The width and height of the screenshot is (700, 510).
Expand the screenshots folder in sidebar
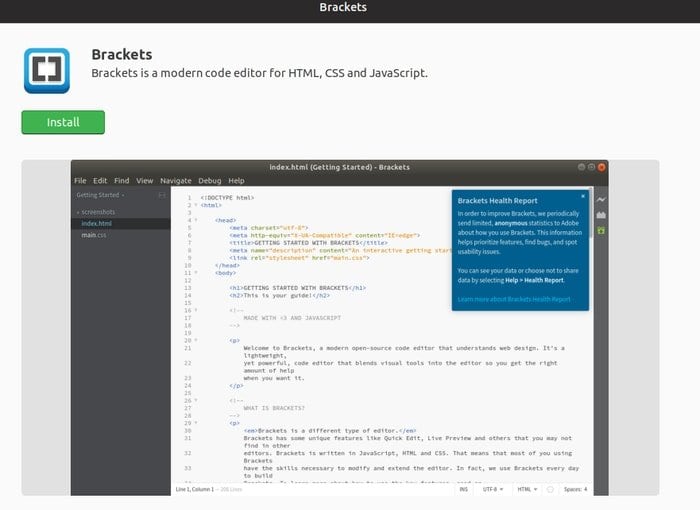coord(96,212)
